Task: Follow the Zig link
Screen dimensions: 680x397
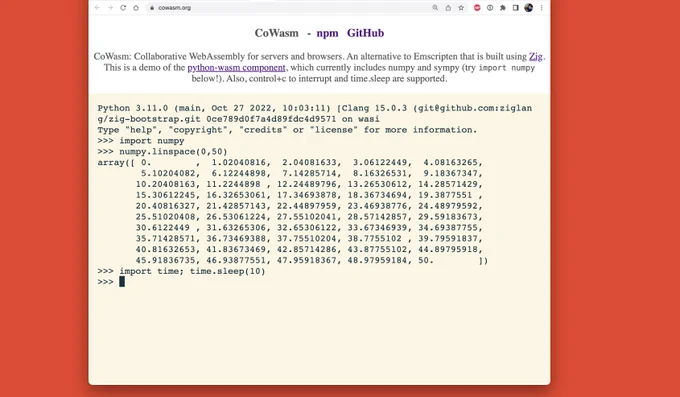Action: 535,56
